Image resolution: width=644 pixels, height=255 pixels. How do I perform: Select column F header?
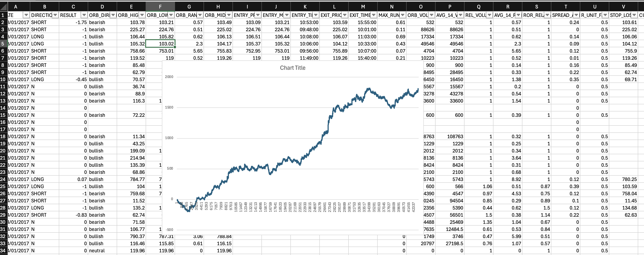point(160,7)
